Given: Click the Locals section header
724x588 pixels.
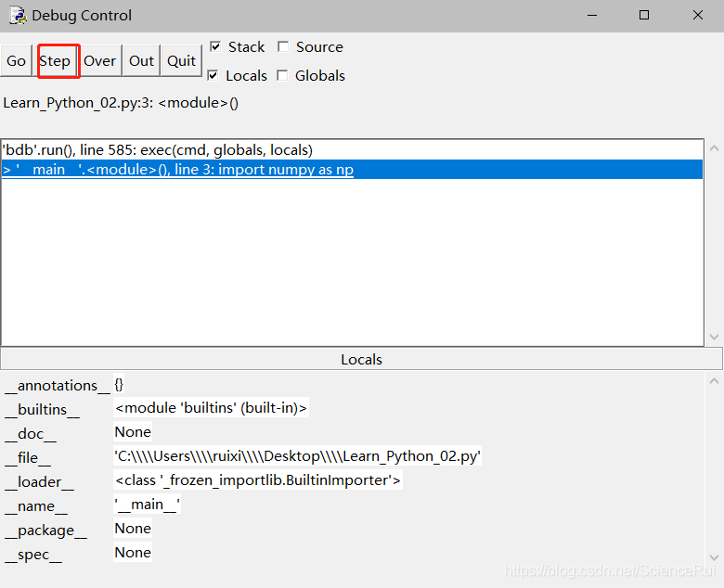Looking at the screenshot, I should click(362, 359).
